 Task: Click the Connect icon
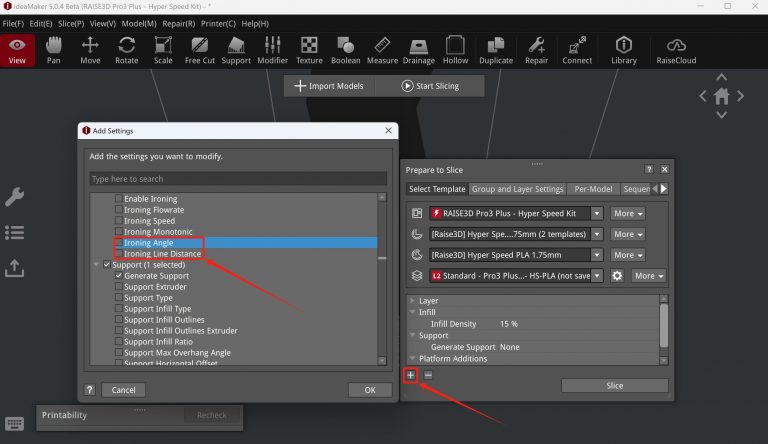point(577,50)
